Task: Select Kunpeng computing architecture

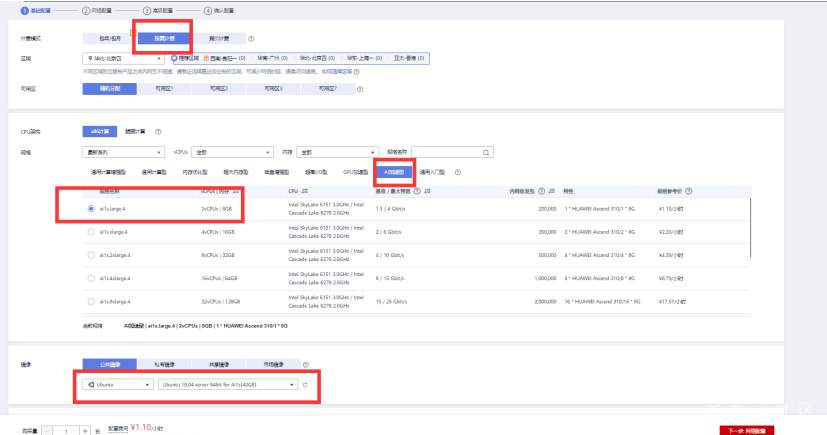Action: tap(135, 131)
